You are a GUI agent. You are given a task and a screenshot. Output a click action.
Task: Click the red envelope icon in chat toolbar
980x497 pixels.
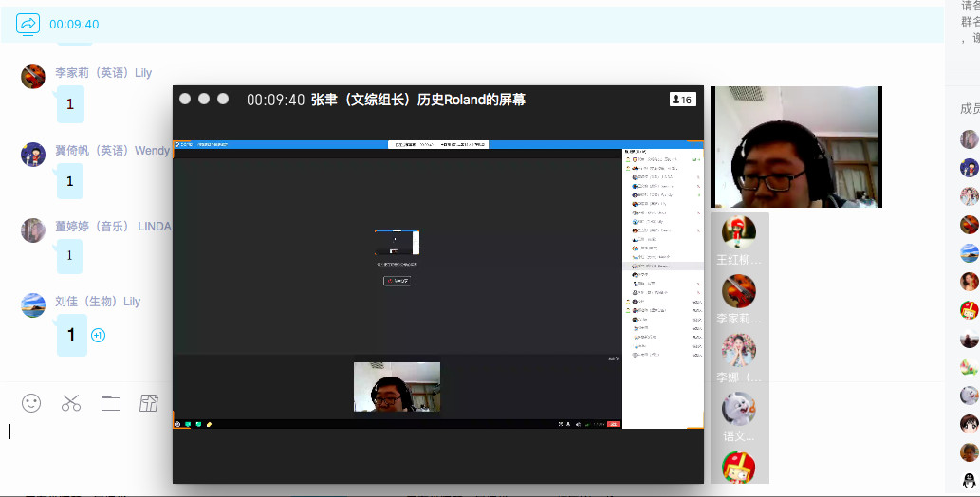point(149,403)
